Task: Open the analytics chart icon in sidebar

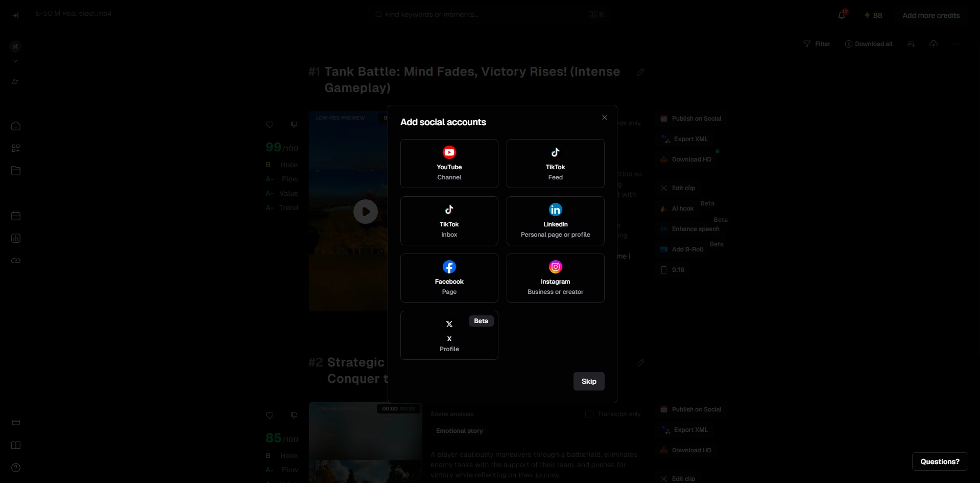Action: pyautogui.click(x=16, y=238)
